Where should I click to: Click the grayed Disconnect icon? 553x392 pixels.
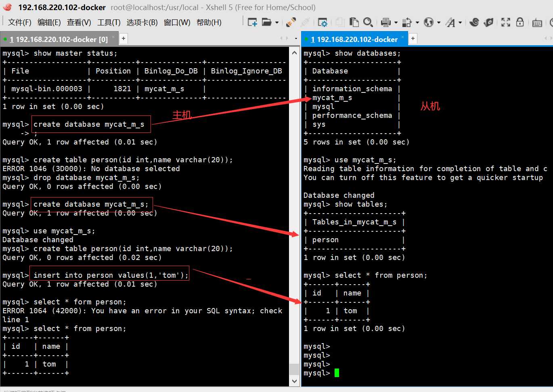click(305, 22)
